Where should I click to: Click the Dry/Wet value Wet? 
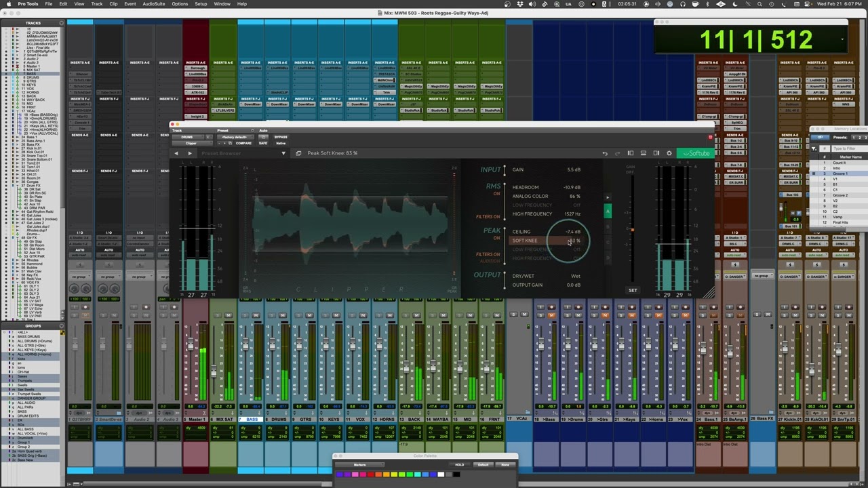tap(576, 276)
